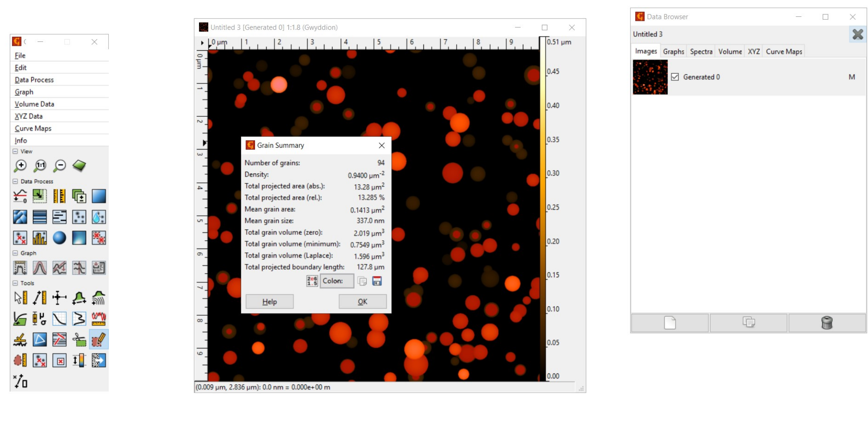Click the duplicate button in Data Browser
Image resolution: width=868 pixels, height=421 pixels.
coord(749,322)
